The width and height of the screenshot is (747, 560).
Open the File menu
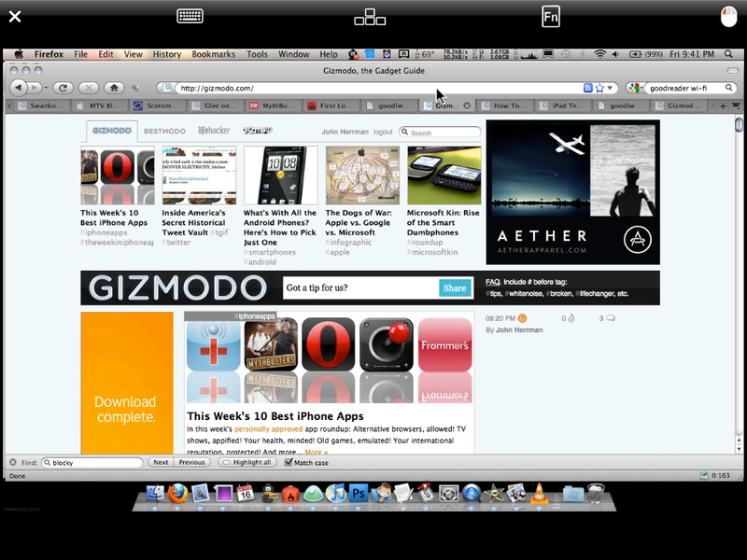[x=80, y=54]
